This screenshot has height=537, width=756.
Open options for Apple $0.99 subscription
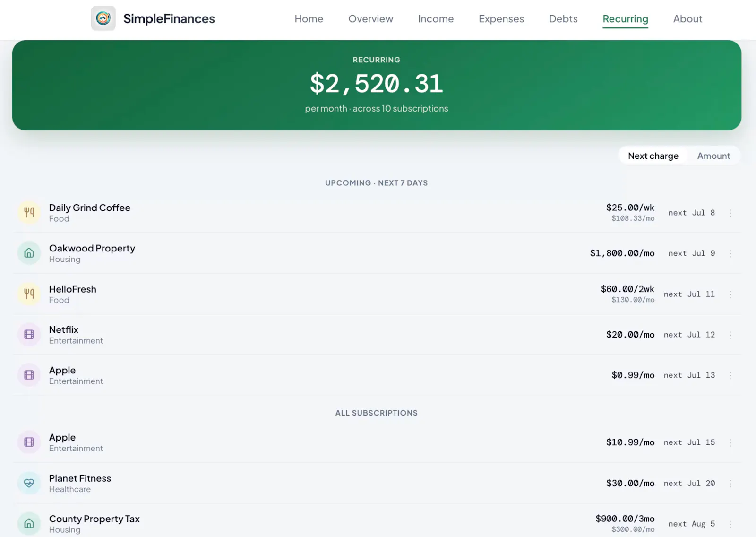(x=730, y=375)
